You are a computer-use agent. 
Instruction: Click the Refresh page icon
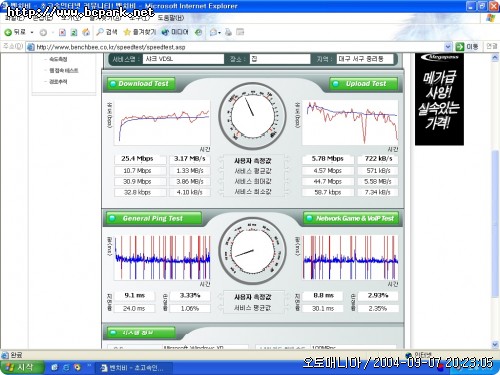[x=74, y=32]
